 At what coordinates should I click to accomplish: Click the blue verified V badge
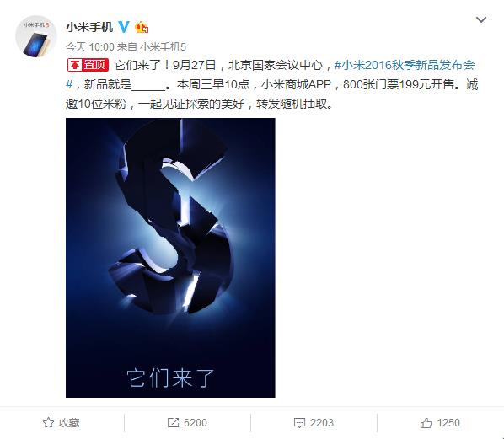124,27
